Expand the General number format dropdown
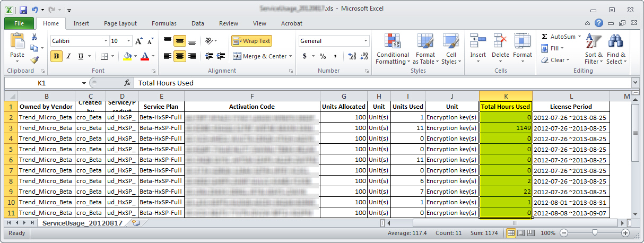 tap(365, 41)
